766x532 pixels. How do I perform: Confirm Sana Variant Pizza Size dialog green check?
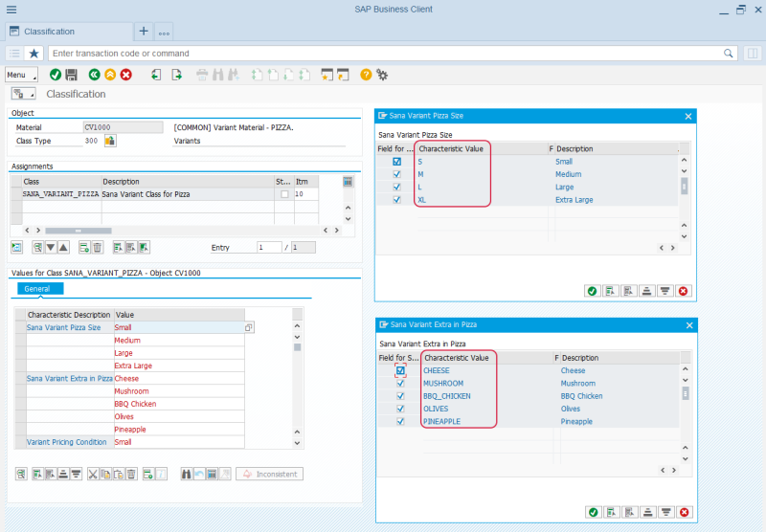[x=592, y=292]
